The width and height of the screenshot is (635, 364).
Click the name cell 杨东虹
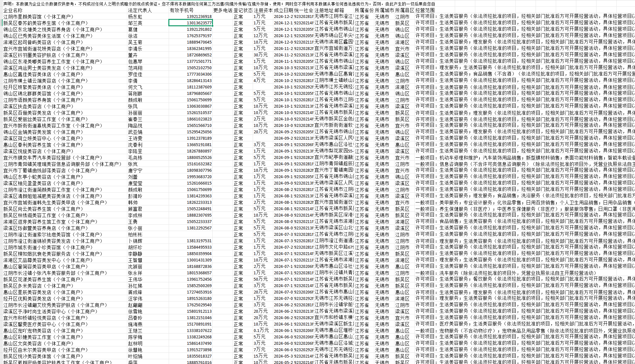tap(135, 17)
